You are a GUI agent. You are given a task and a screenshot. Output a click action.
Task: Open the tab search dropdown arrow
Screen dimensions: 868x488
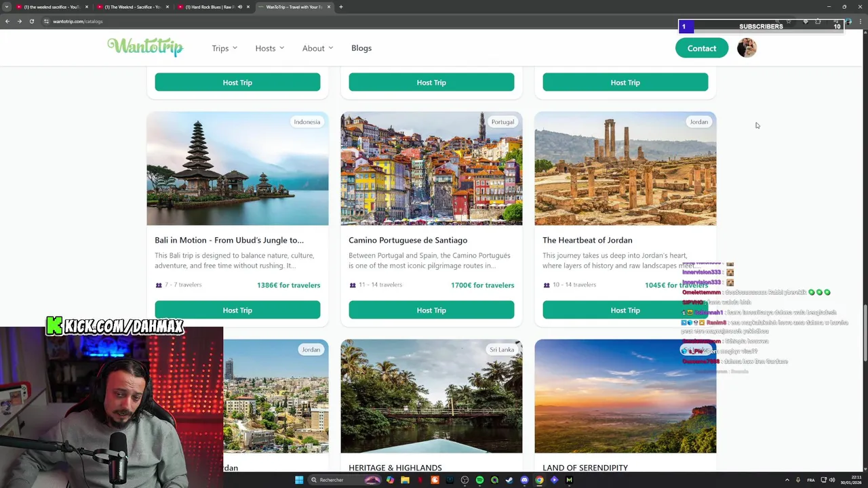pos(6,7)
